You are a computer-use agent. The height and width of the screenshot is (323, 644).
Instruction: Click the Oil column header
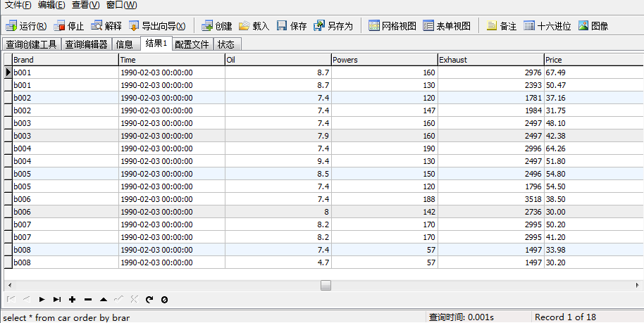click(x=278, y=60)
